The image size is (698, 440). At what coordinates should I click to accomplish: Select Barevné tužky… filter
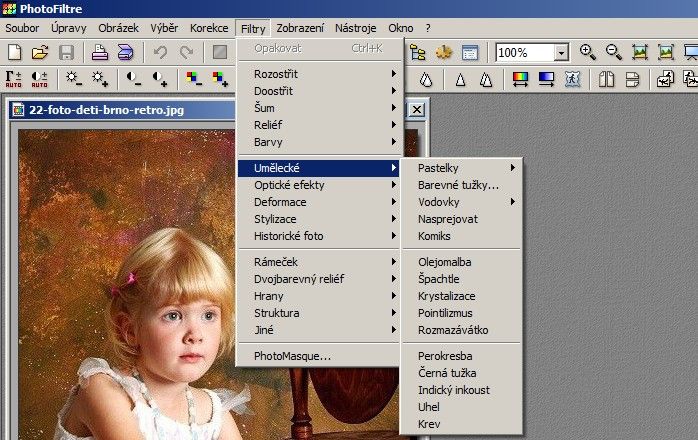[x=462, y=185]
